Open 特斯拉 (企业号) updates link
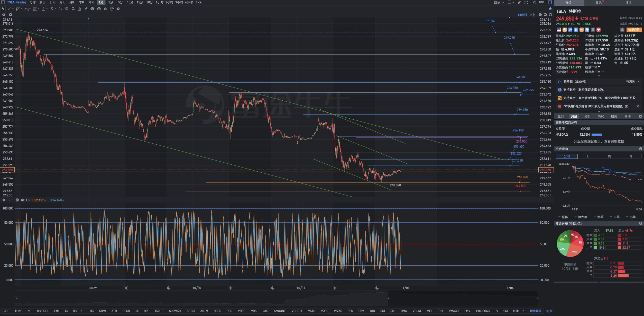The width and height of the screenshot is (644, 316). (x=599, y=82)
